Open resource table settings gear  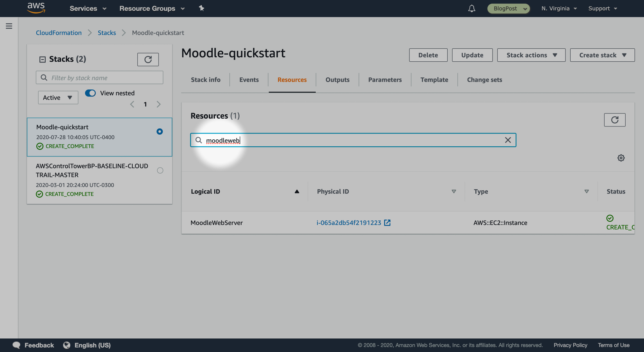click(621, 158)
